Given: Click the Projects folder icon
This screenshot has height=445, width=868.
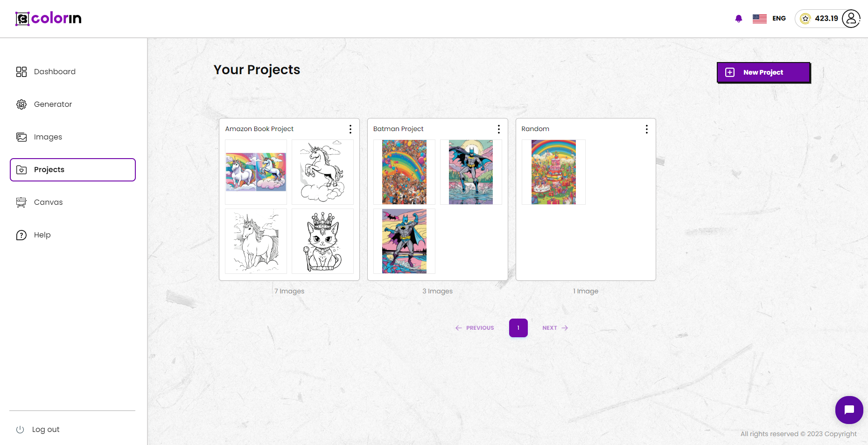Looking at the screenshot, I should tap(21, 170).
